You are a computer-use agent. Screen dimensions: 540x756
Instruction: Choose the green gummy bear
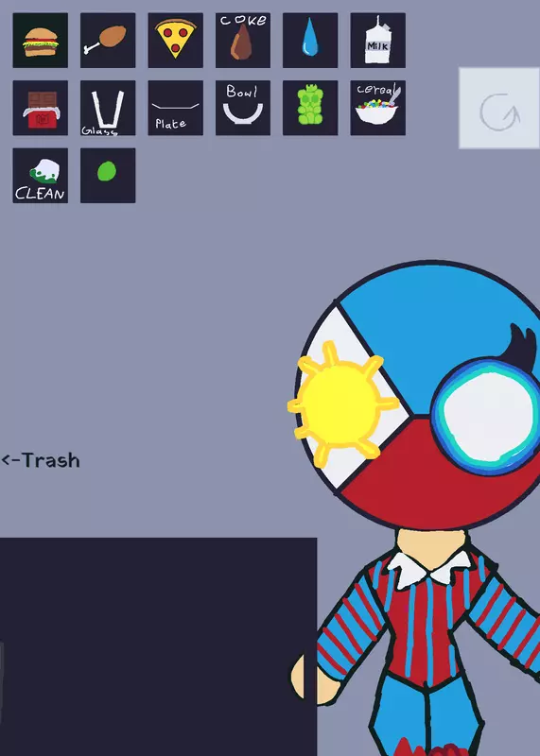(310, 108)
